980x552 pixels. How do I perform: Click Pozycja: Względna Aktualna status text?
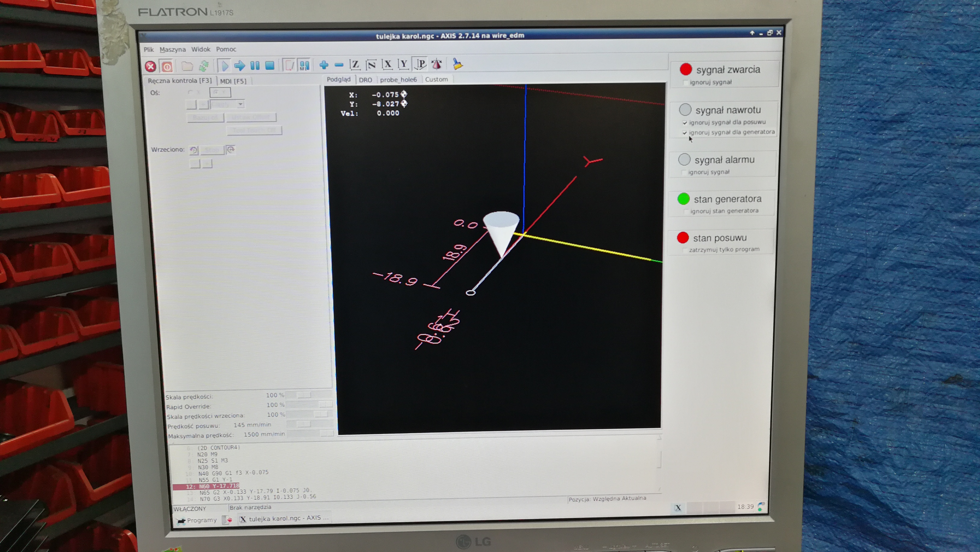tap(607, 499)
